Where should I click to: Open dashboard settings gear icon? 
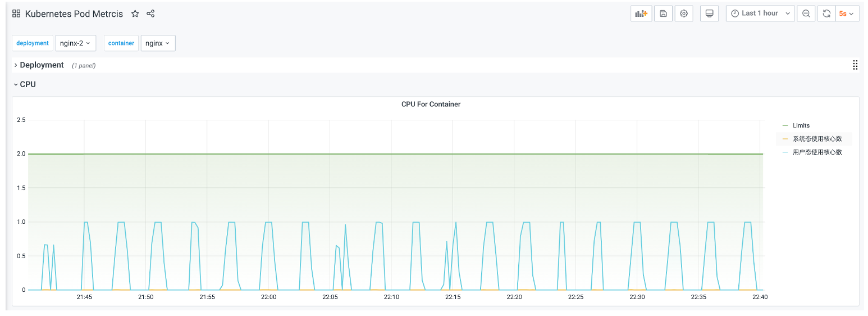684,13
